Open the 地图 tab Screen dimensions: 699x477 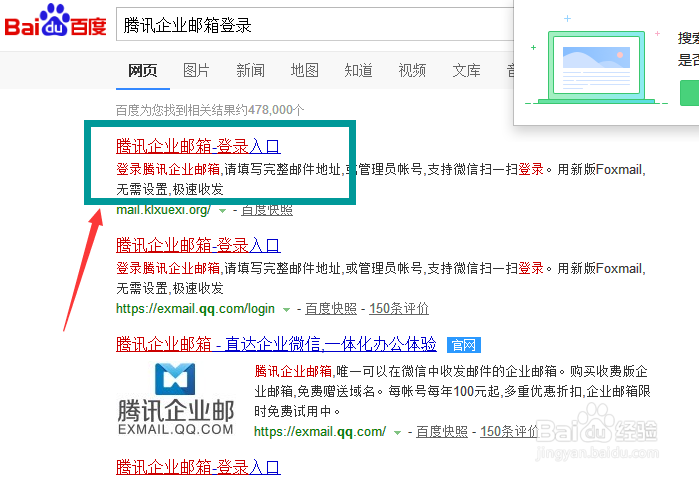pos(304,70)
